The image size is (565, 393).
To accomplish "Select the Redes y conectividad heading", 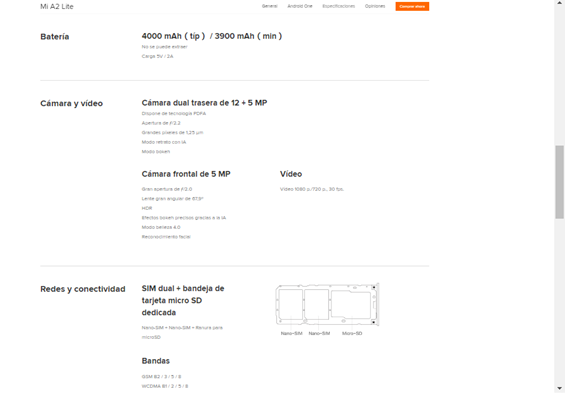I will [x=83, y=289].
